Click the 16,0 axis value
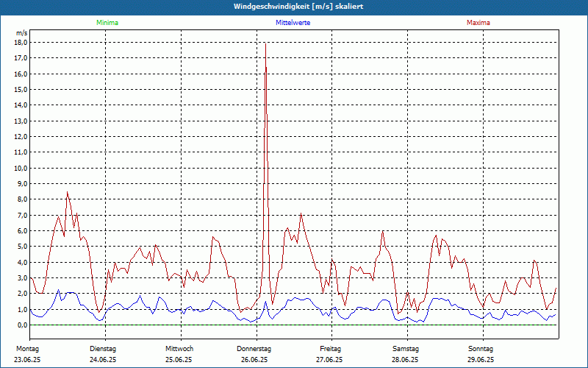The image size is (588, 368). click(x=21, y=74)
